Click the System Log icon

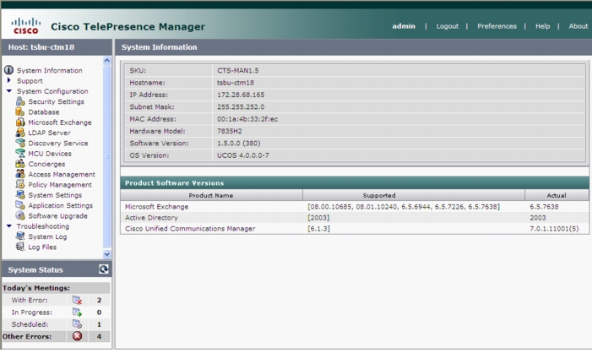point(20,236)
